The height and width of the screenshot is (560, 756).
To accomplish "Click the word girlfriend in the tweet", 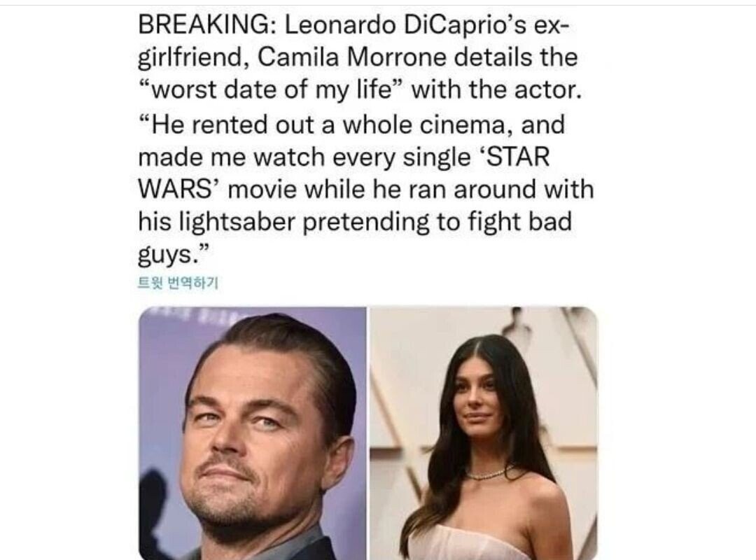I will (193, 58).
